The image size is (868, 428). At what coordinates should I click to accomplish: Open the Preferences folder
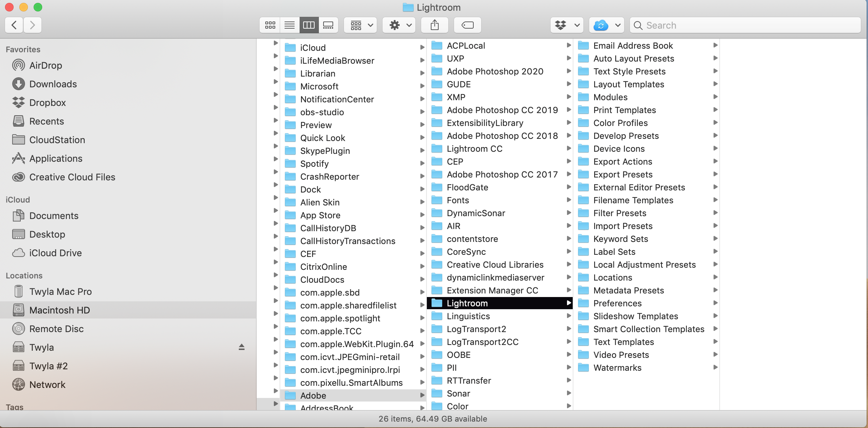pos(646,303)
